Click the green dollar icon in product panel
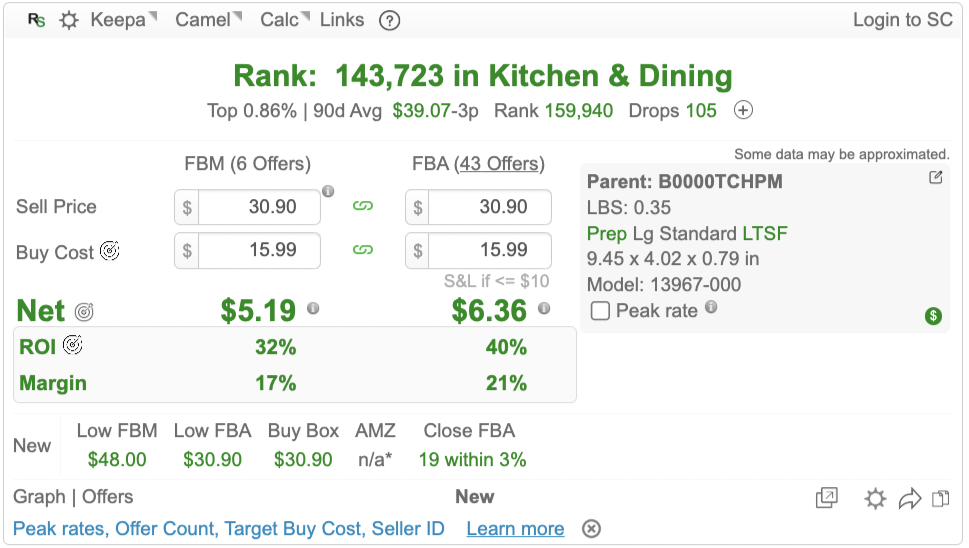Screen dimensions: 969x548 point(933,316)
